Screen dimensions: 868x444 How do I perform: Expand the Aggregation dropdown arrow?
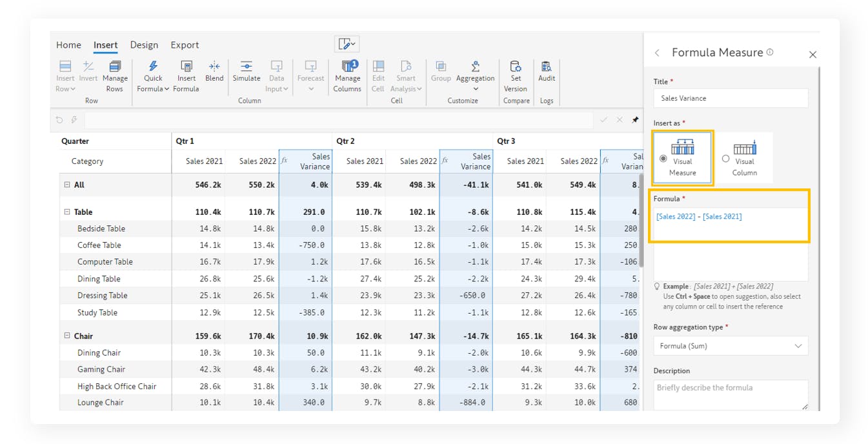(x=476, y=89)
